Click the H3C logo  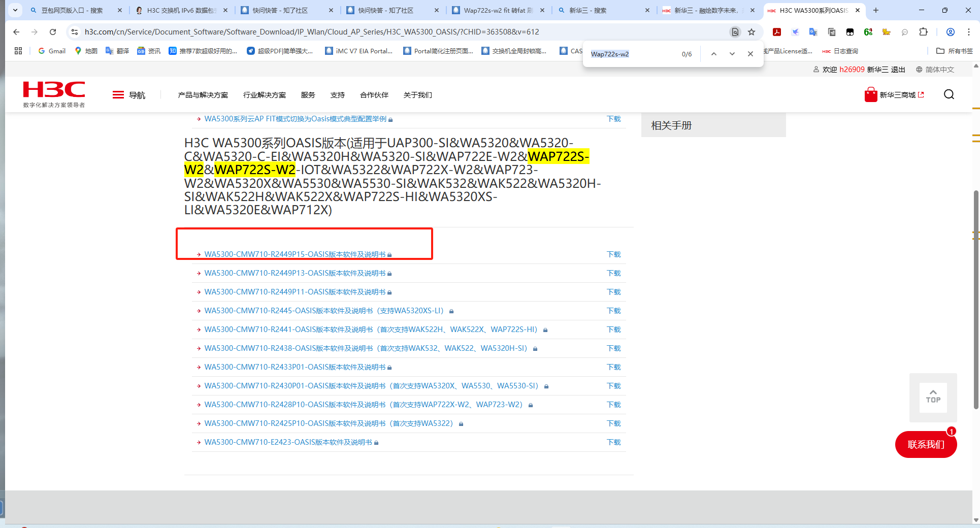coord(54,94)
